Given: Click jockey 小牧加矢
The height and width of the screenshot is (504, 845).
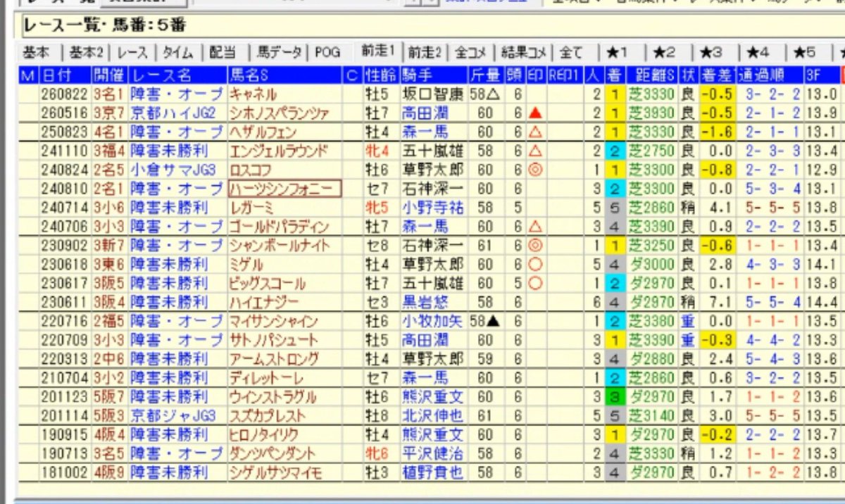Looking at the screenshot, I should [433, 322].
